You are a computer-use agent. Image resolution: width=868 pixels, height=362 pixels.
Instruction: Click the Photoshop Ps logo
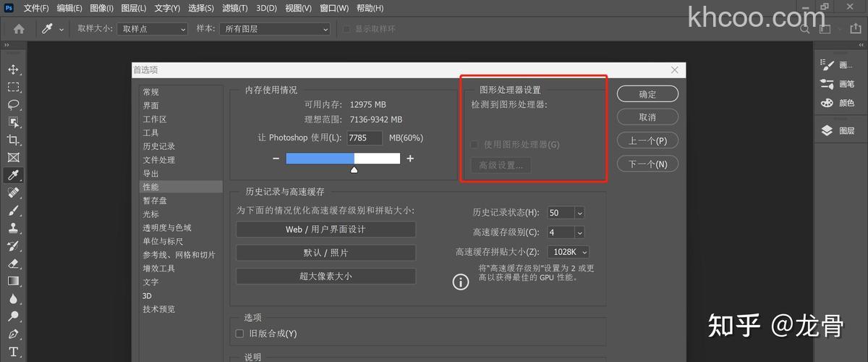[x=9, y=8]
